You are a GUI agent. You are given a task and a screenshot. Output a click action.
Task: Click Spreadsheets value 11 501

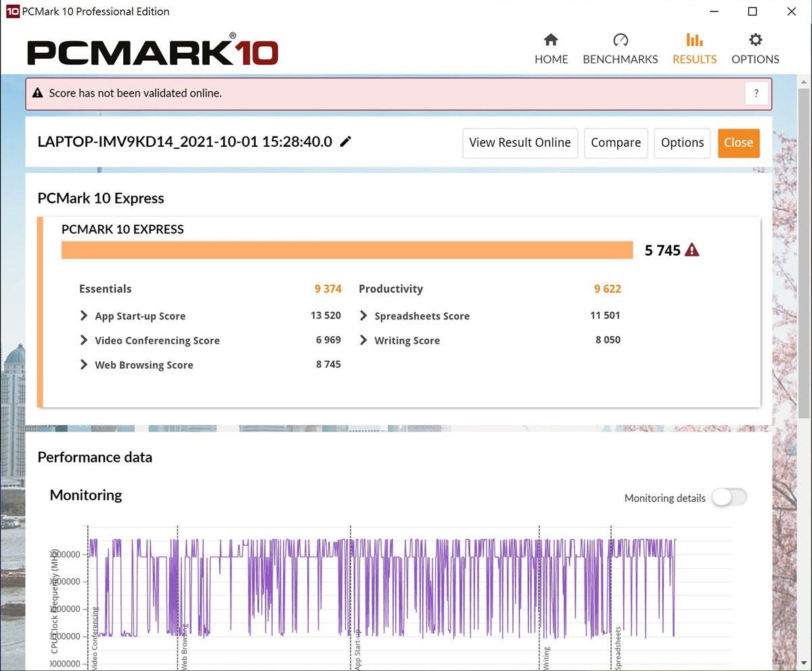pos(605,315)
